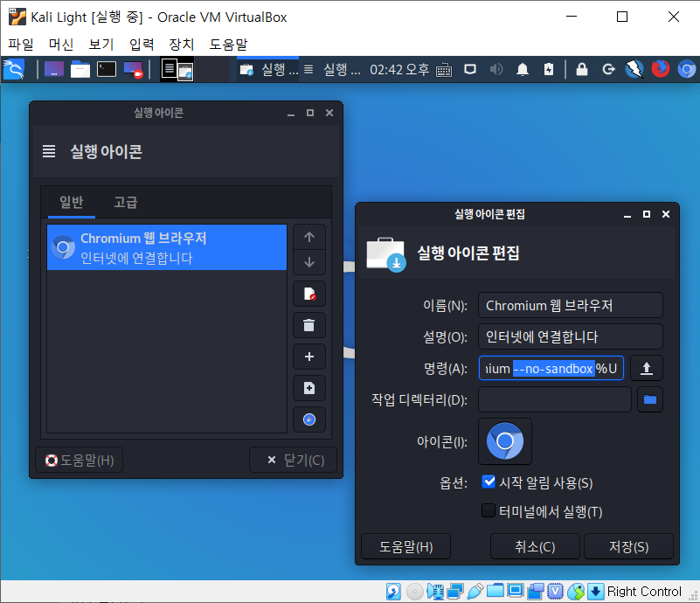Click the second 실행 taskbar window button
This screenshot has height=603, width=700.
coord(332,70)
